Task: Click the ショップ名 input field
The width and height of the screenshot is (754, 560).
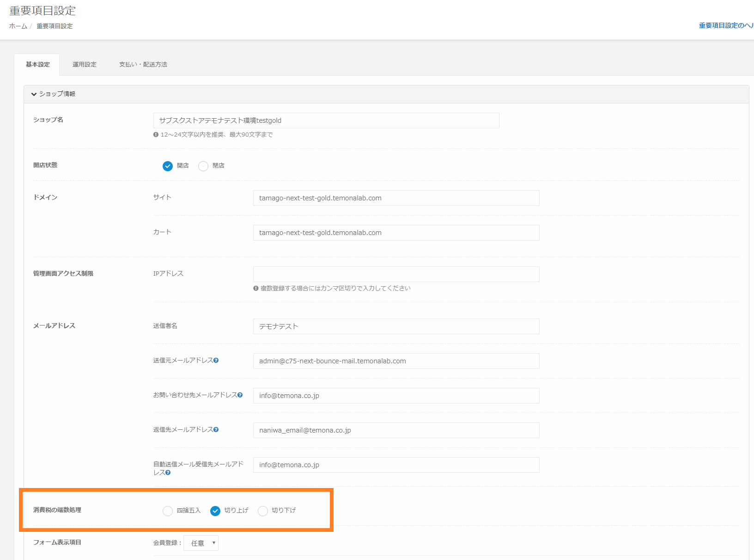Action: 326,120
